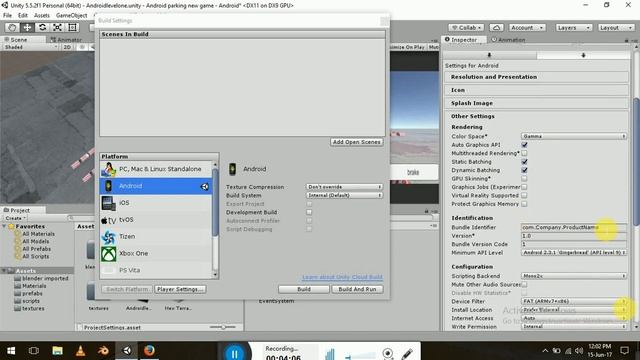Open Blender from taskbar
The image size is (640, 360).
point(103,351)
